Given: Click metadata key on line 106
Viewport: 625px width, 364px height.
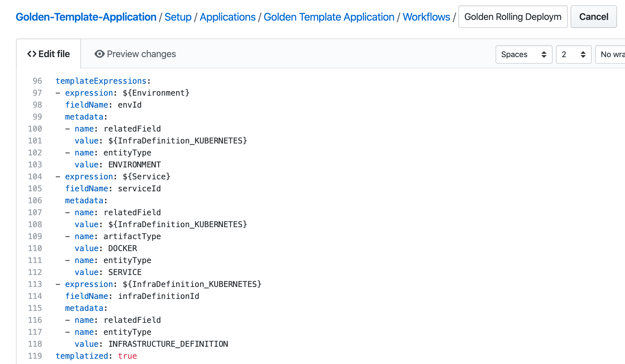Looking at the screenshot, I should (x=84, y=201).
